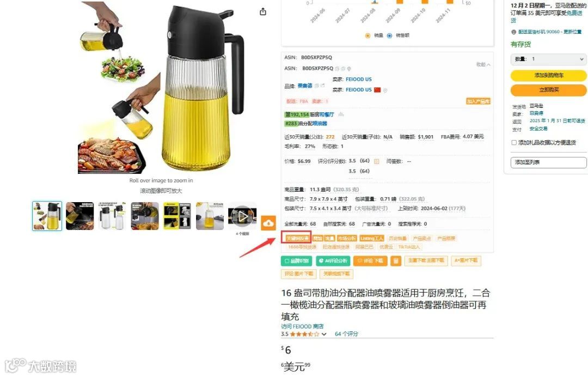This screenshot has width=588, height=377.
Task: Toggle the 销售额 legend marker on chart
Action: tap(389, 35)
